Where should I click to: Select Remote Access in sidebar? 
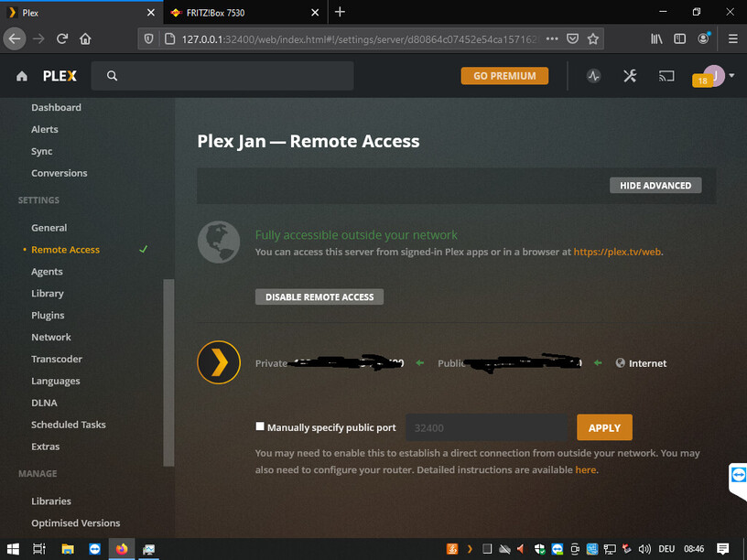pos(65,250)
